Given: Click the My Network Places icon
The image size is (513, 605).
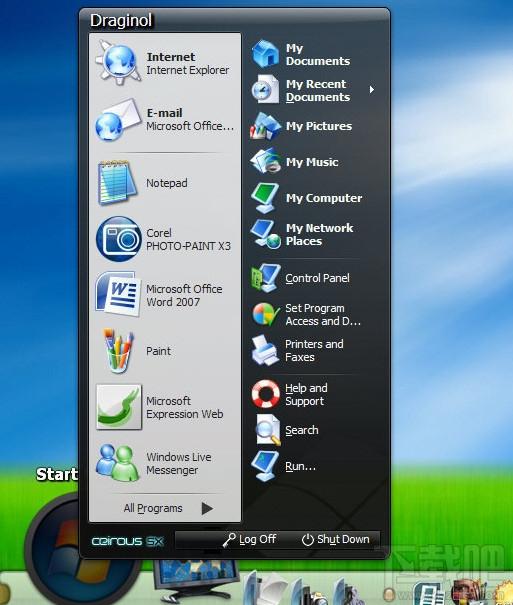Looking at the screenshot, I should (265, 234).
